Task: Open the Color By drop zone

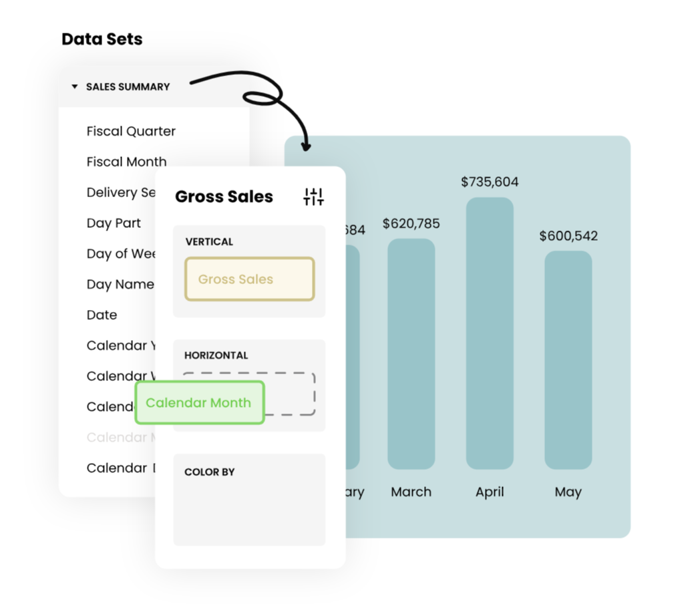Action: pos(248,500)
